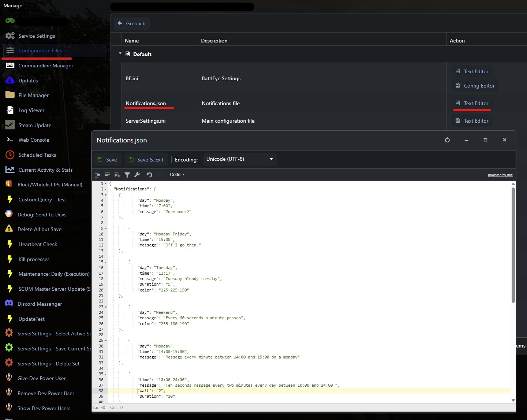Viewport: 527px width, 420px height.
Task: Open File Manager in the sidebar
Action: [33, 95]
